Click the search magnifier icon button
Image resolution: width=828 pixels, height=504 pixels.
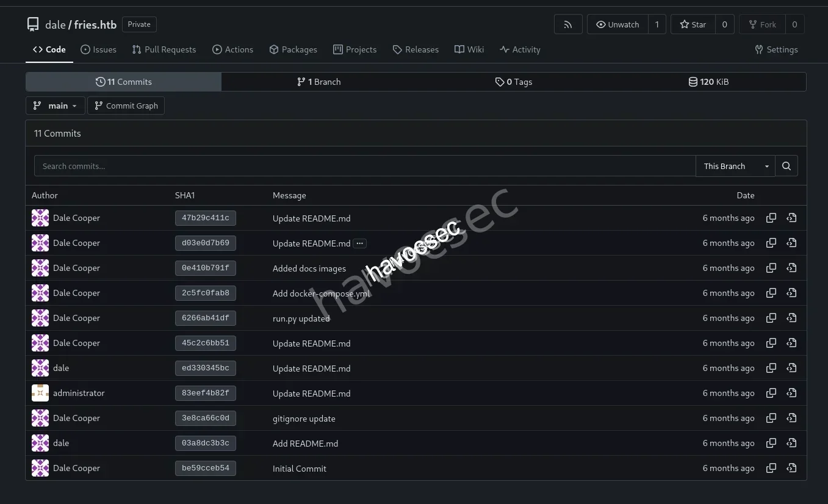coord(787,166)
